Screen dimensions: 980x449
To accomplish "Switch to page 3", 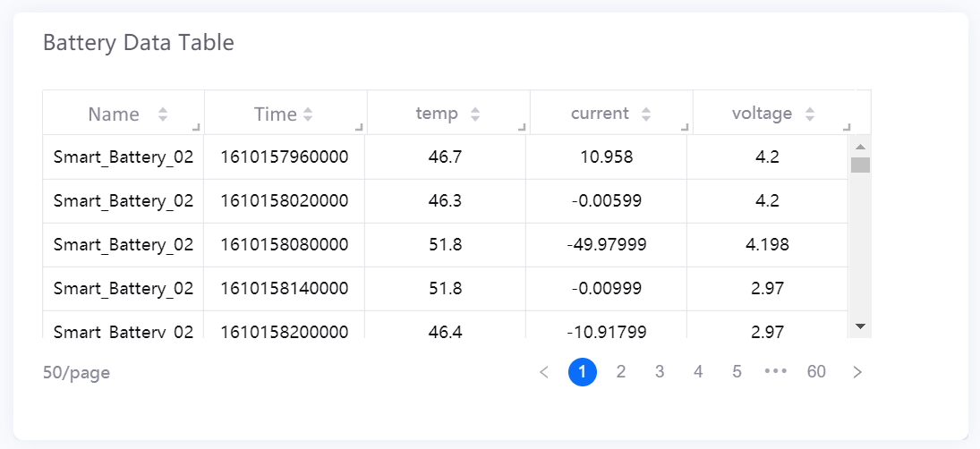I will pos(660,372).
